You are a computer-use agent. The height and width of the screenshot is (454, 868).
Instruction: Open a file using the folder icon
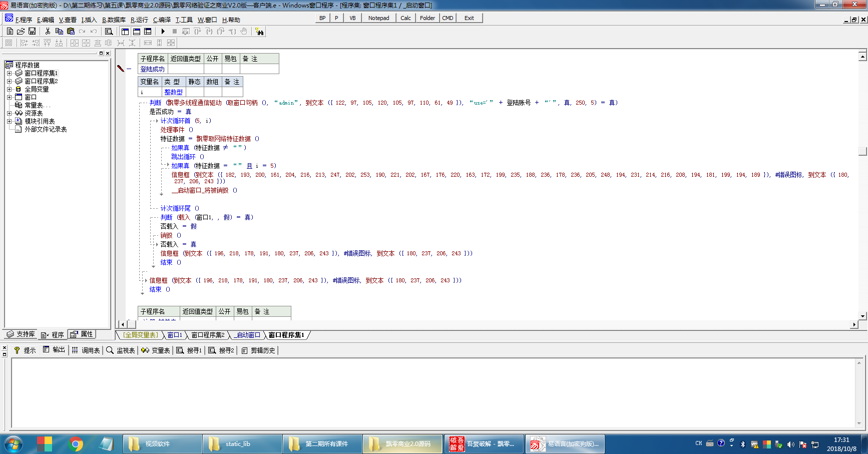pyautogui.click(x=21, y=31)
